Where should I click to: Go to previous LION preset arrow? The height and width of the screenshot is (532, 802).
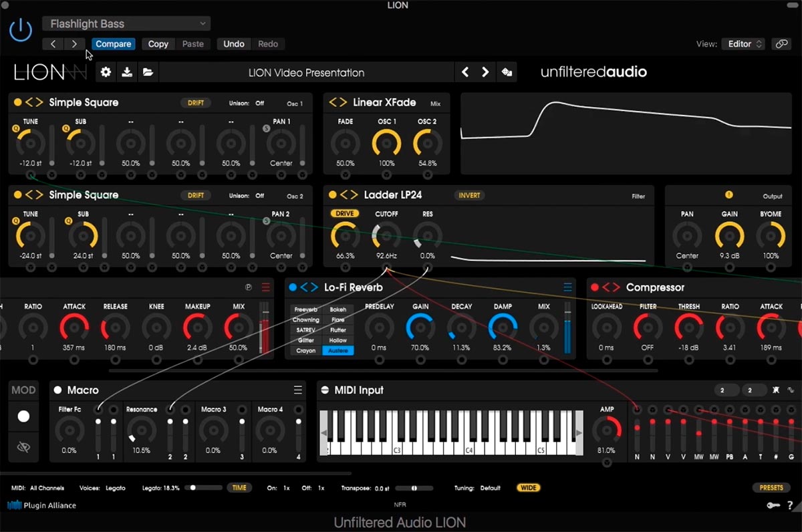[465, 72]
